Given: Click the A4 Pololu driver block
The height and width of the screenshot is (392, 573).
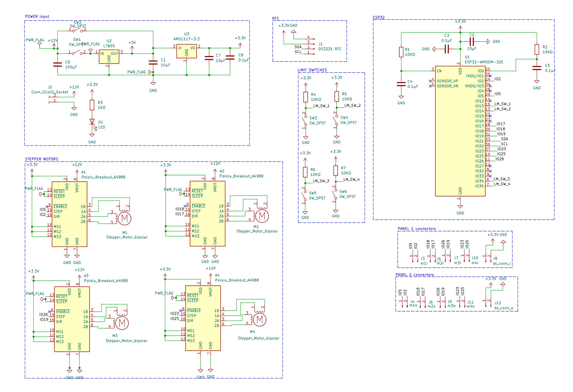Looking at the screenshot, I should tap(203, 318).
